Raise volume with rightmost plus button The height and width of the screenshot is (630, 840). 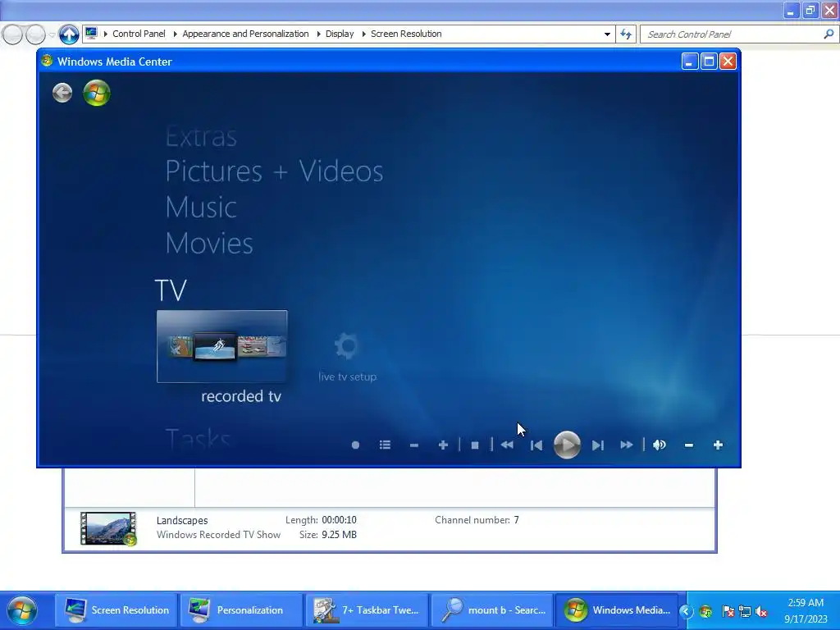[x=719, y=445]
